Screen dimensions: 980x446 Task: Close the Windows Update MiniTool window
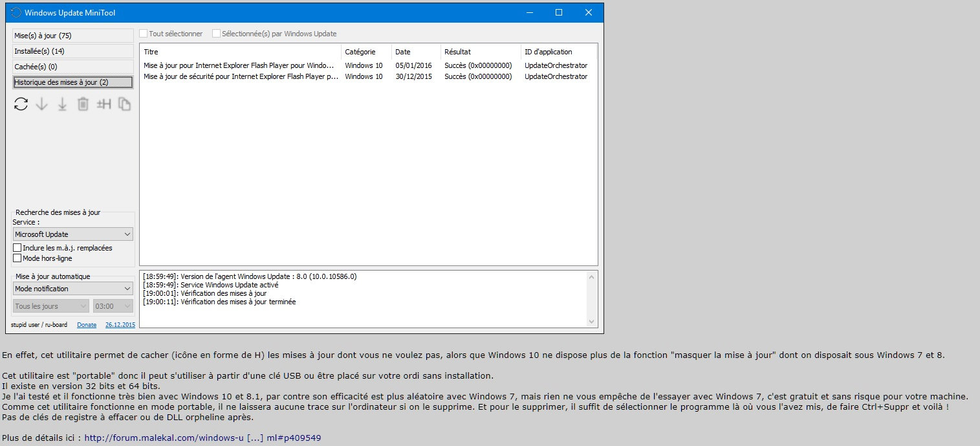tap(589, 12)
